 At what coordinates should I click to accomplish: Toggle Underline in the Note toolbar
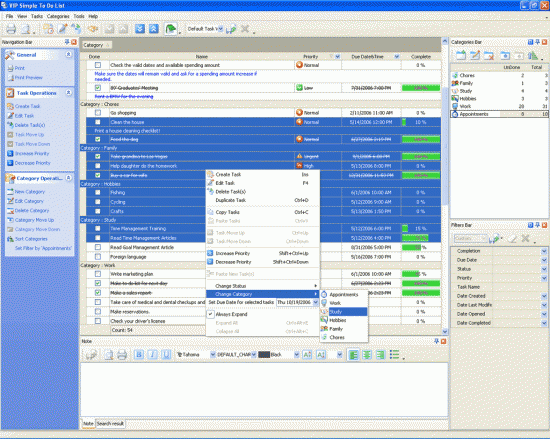(x=166, y=354)
